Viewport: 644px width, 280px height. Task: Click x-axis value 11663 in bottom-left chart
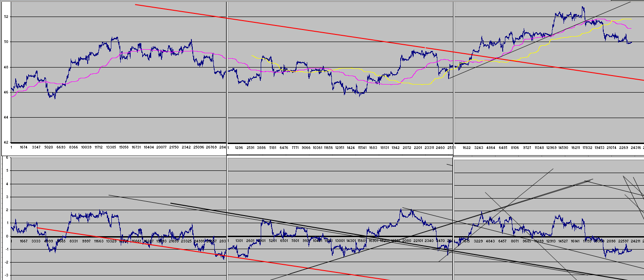(98, 241)
